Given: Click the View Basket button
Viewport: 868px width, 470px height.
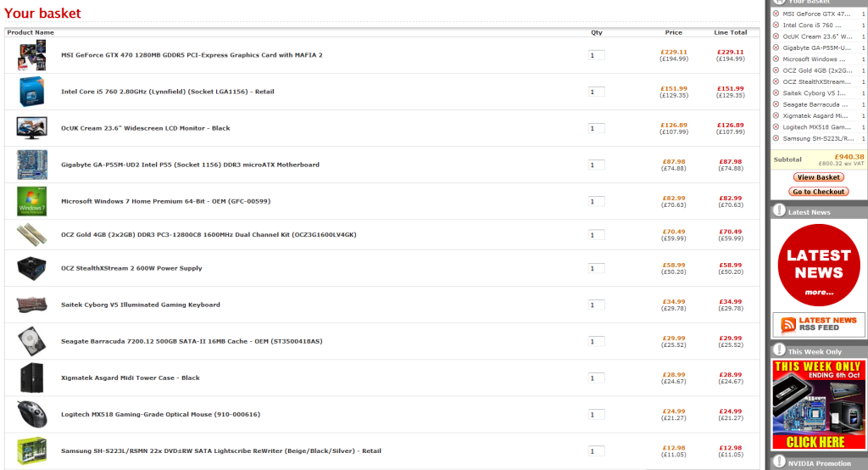Looking at the screenshot, I should click(x=819, y=177).
